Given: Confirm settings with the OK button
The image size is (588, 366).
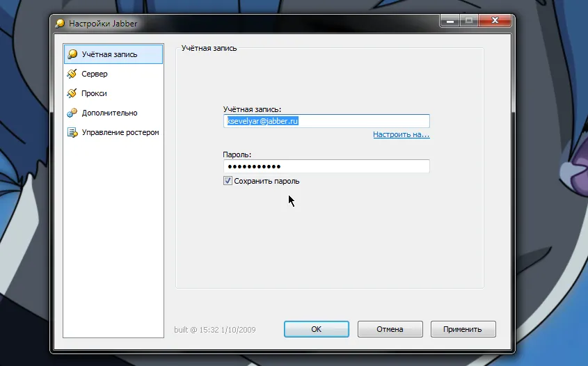Looking at the screenshot, I should [317, 329].
